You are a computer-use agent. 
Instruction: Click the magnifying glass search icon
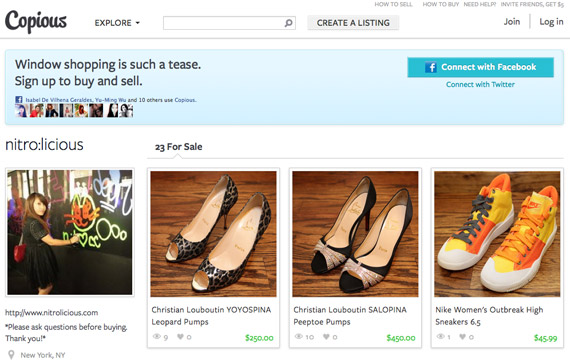point(288,23)
